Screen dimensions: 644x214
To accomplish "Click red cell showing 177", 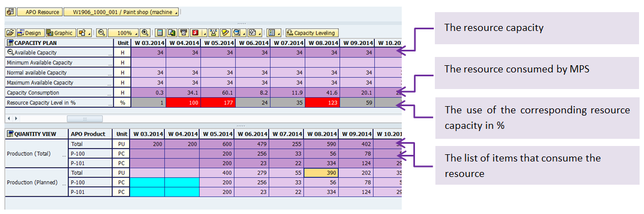I will pos(217,103).
